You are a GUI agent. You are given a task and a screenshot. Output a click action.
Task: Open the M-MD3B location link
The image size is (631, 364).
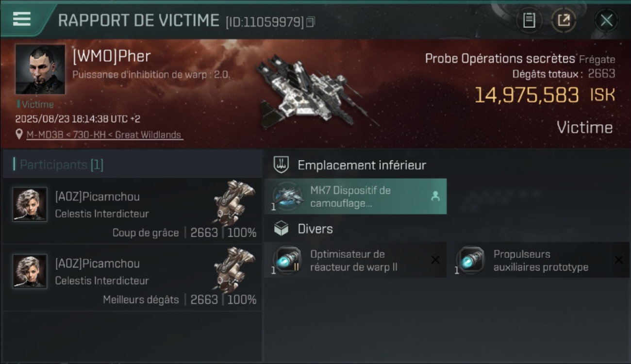[x=104, y=135]
